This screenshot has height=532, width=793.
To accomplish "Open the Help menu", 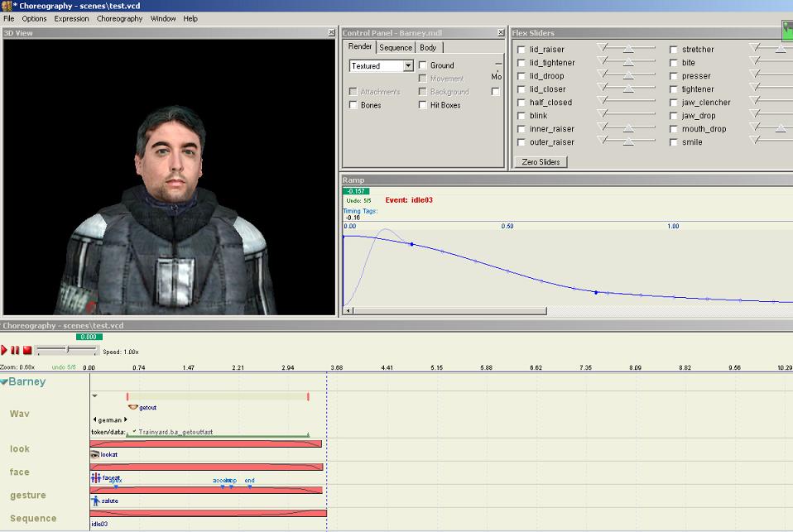I will (190, 19).
